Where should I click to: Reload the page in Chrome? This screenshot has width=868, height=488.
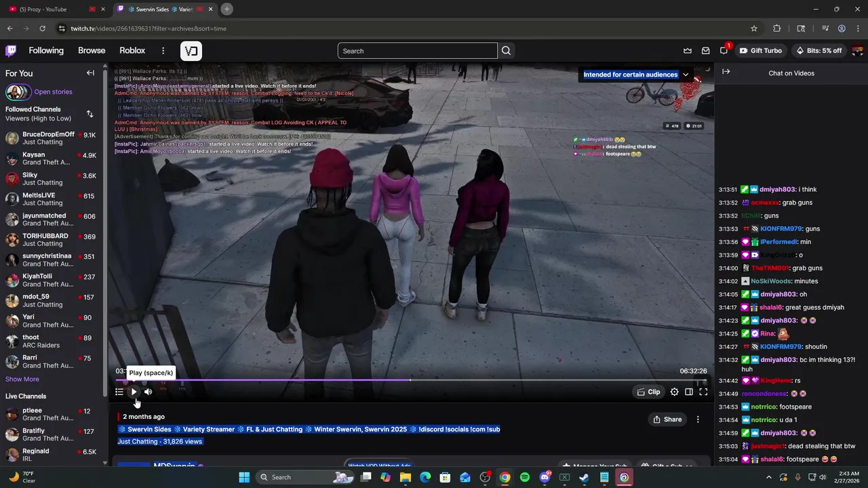[x=42, y=28]
